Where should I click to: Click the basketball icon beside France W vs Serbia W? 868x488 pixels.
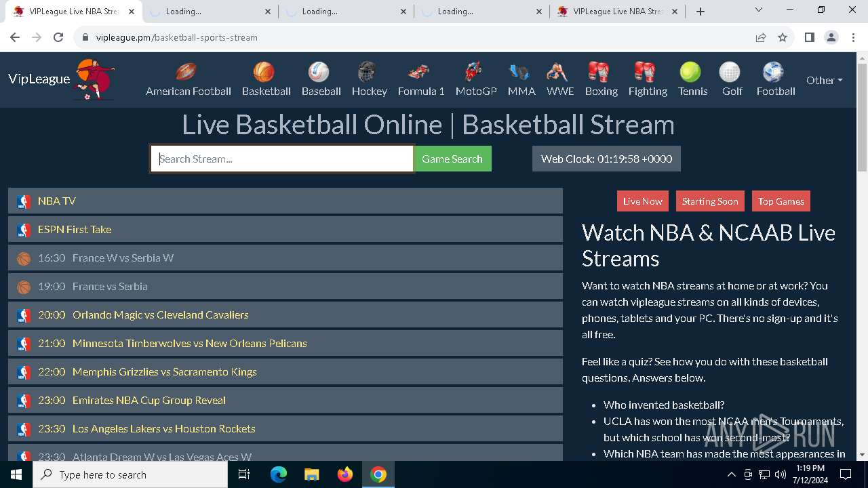24,258
